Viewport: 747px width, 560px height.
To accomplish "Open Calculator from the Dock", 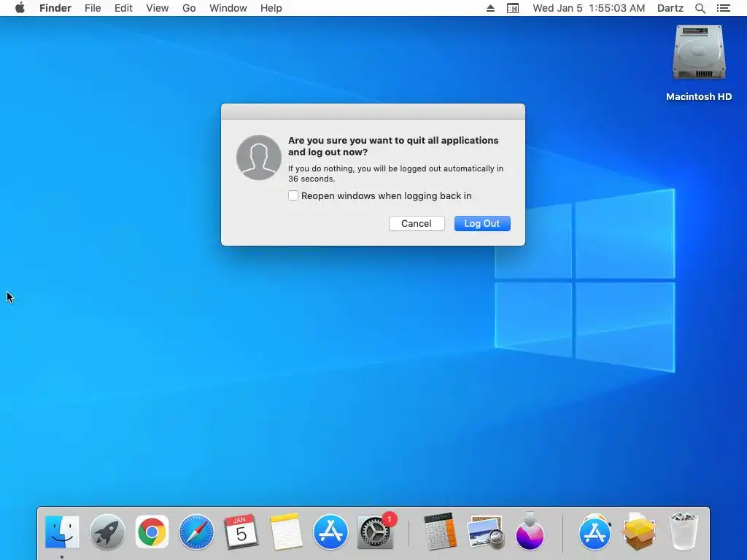I will point(440,532).
